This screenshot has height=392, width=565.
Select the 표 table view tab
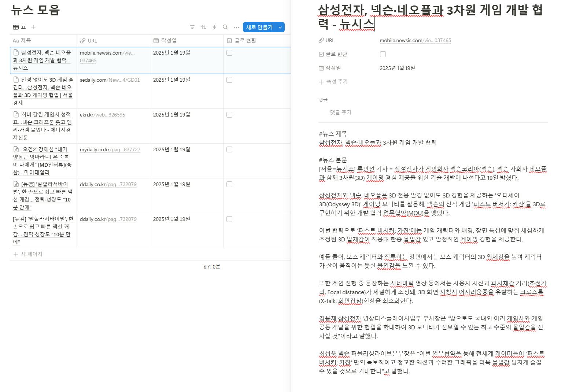point(19,27)
